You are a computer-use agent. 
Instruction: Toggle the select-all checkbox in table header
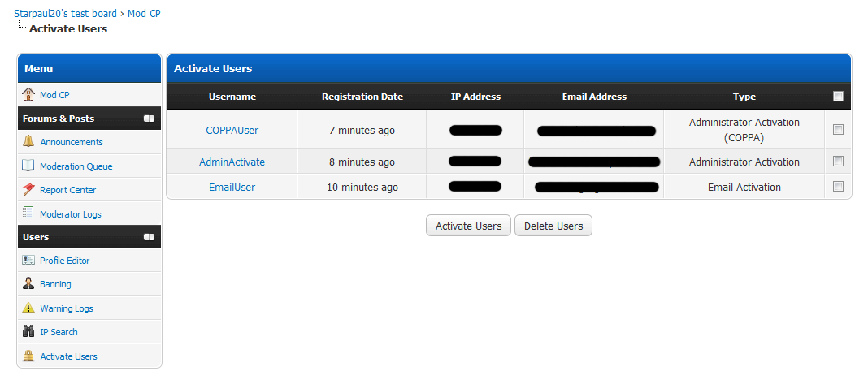[838, 97]
